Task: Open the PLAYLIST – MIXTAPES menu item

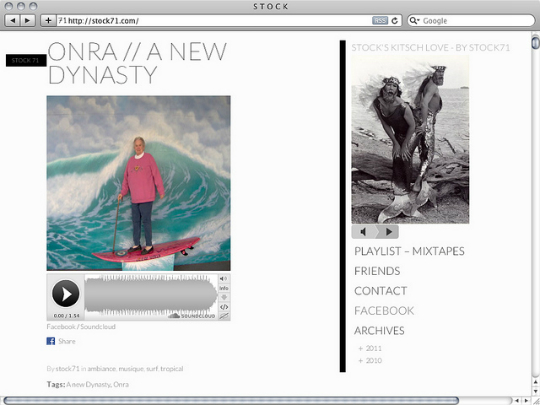Action: coord(409,251)
